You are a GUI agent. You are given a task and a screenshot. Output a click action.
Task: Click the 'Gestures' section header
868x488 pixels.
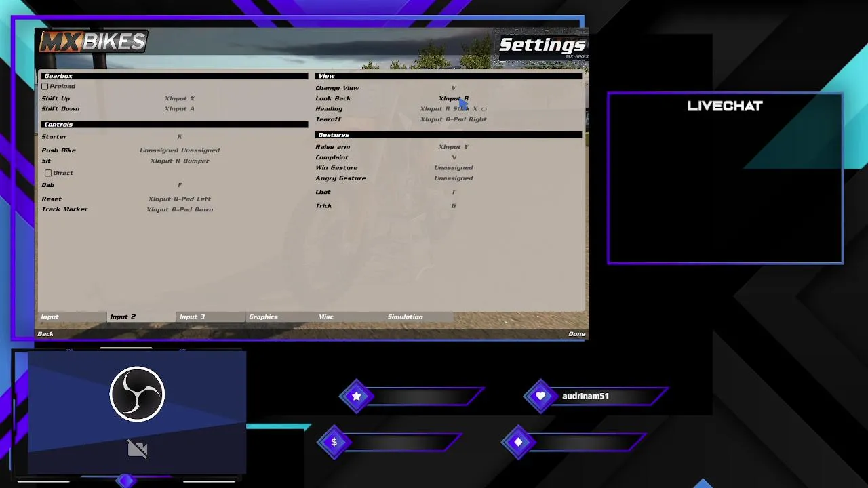pyautogui.click(x=334, y=135)
